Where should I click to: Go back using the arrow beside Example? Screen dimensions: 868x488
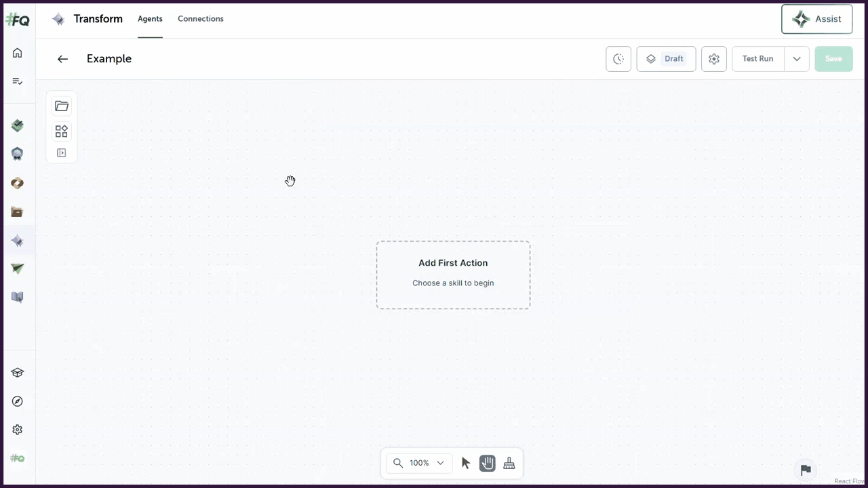62,58
